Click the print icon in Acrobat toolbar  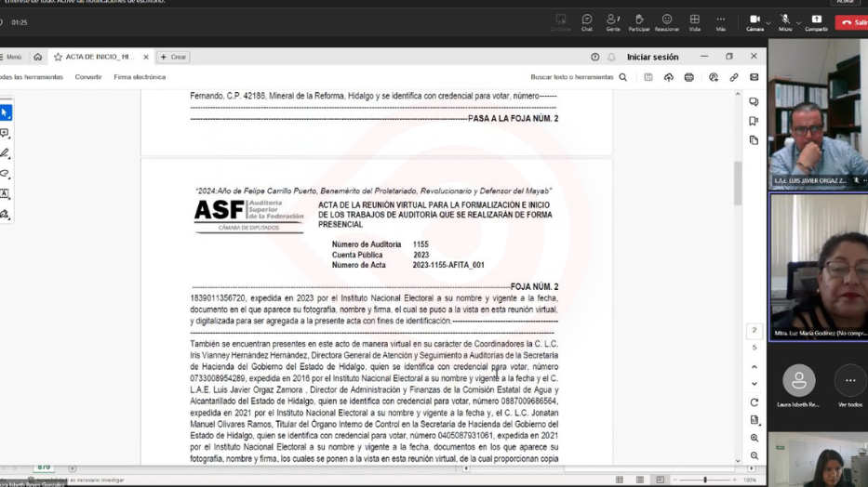click(x=688, y=77)
